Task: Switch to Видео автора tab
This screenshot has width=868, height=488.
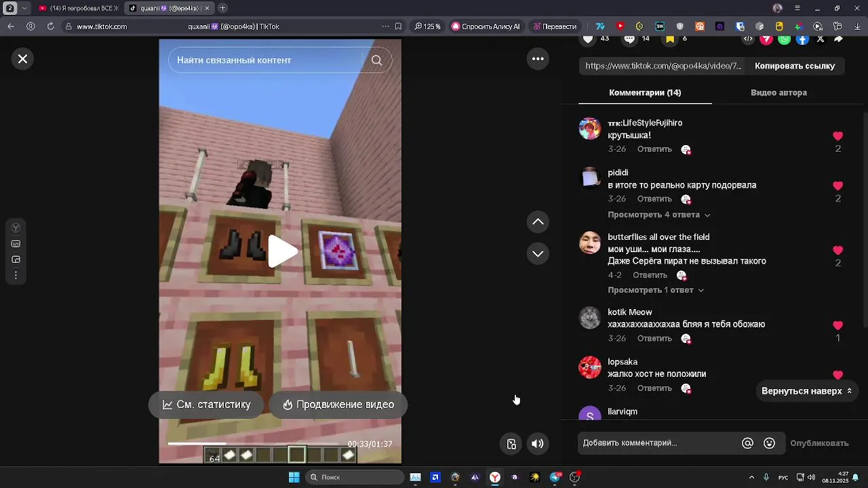Action: point(778,93)
